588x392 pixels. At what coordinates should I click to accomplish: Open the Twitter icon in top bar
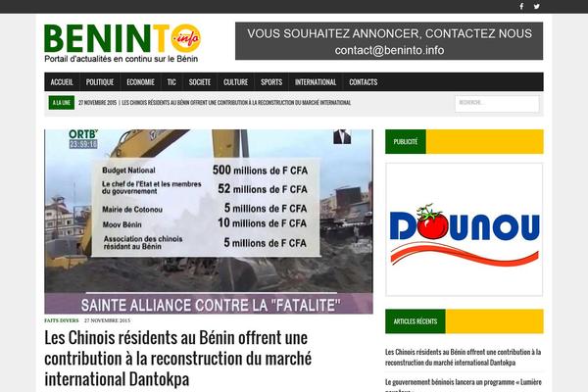(537, 7)
